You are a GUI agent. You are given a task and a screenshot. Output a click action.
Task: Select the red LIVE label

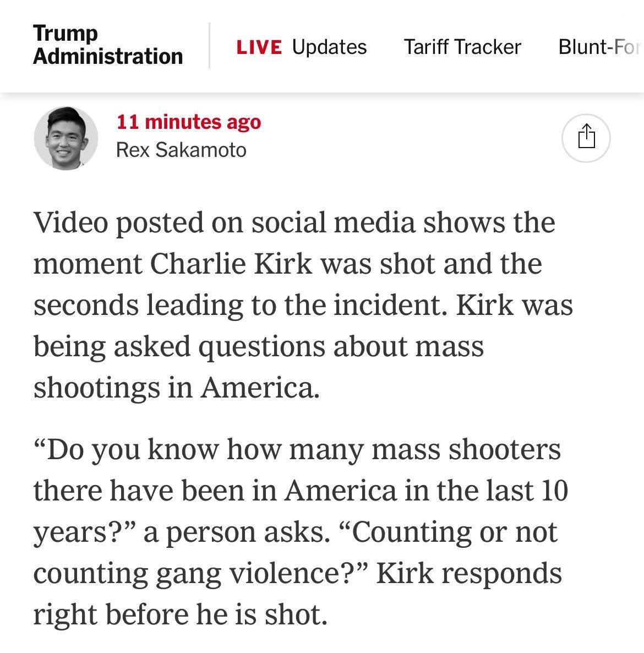click(x=259, y=47)
